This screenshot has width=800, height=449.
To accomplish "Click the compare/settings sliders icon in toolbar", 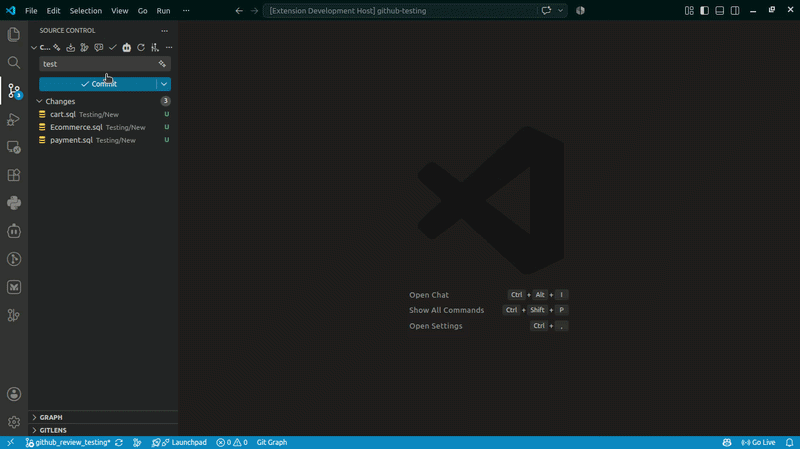I will (x=155, y=47).
